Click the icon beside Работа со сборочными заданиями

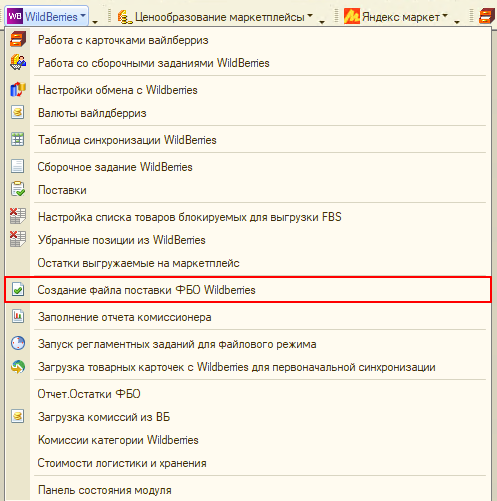pyautogui.click(x=18, y=62)
